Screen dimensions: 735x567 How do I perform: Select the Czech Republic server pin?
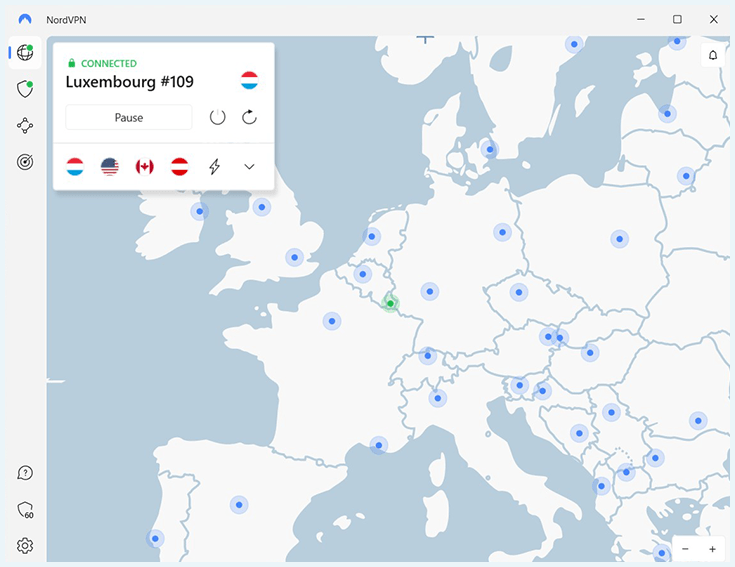[x=519, y=292]
